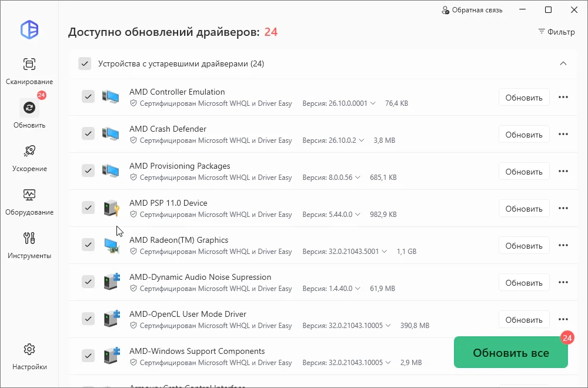Open the Ускорение rocket section

tap(29, 158)
